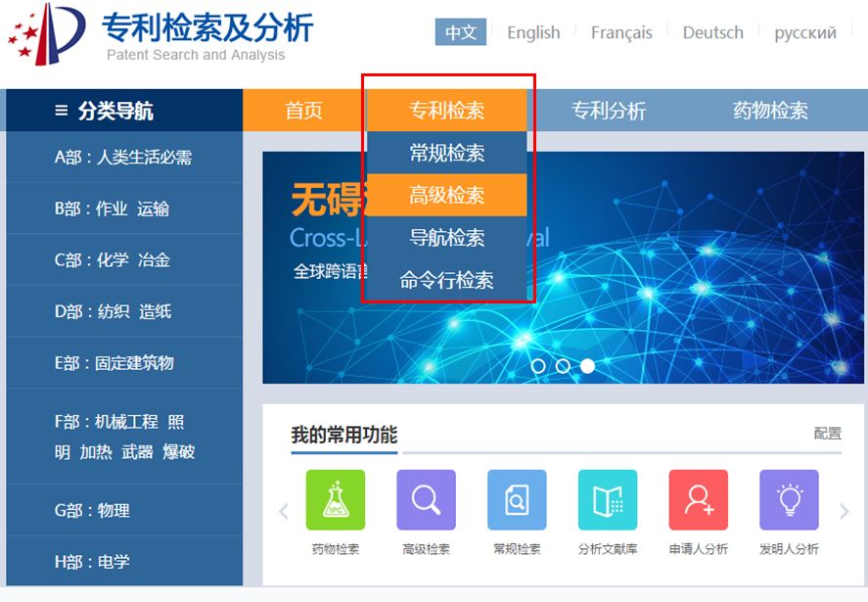Screen dimensions: 868x602
Task: Select the third carousel indicator dot
Action: [x=586, y=365]
